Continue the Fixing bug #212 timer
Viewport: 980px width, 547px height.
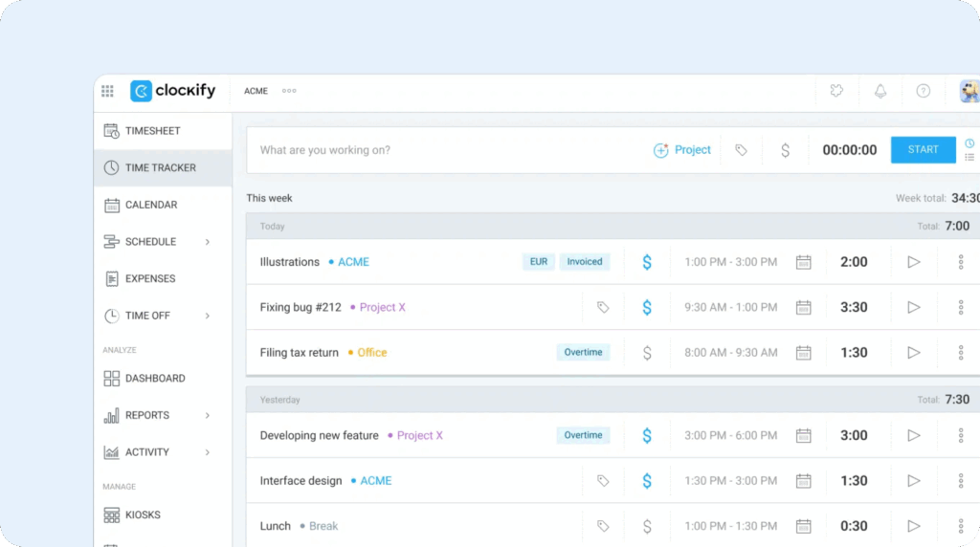[914, 307]
